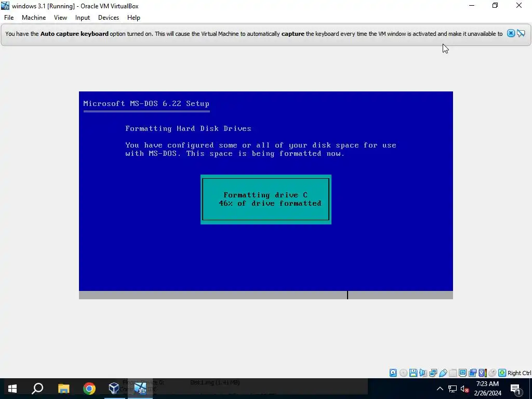Open the Help menu
The image size is (532, 399).
click(134, 18)
